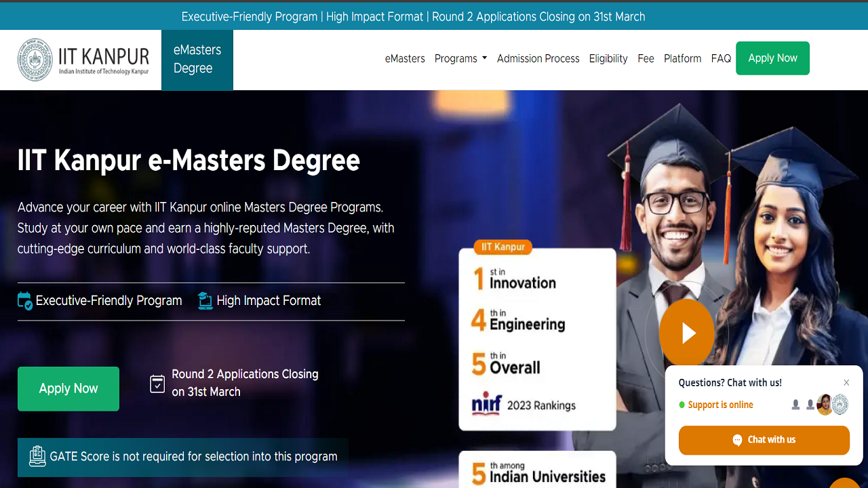Click the IIT Kanpur logo emblem
Image resolution: width=868 pixels, height=488 pixels.
click(x=35, y=60)
